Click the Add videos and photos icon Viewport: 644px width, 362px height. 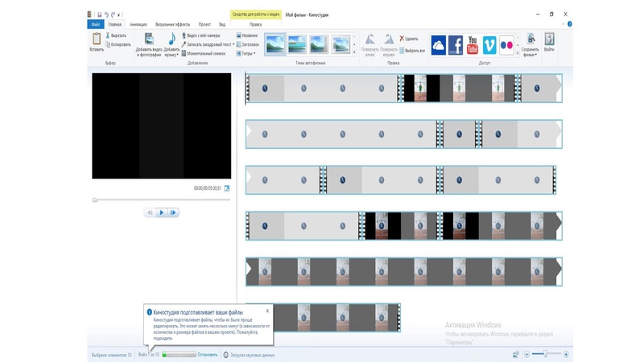point(149,40)
